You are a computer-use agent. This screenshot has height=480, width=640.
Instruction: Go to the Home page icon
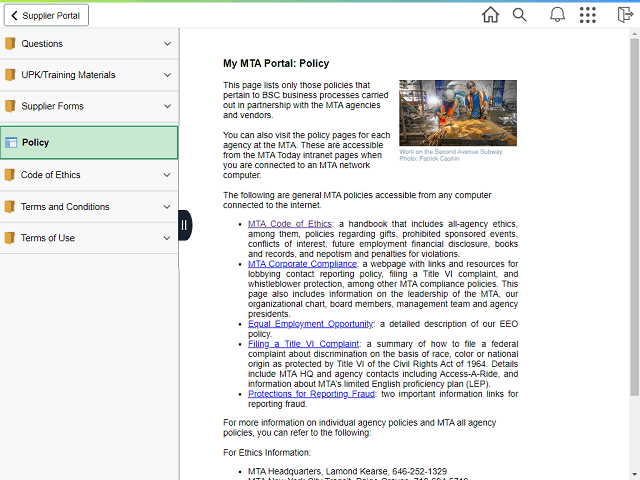click(x=490, y=15)
